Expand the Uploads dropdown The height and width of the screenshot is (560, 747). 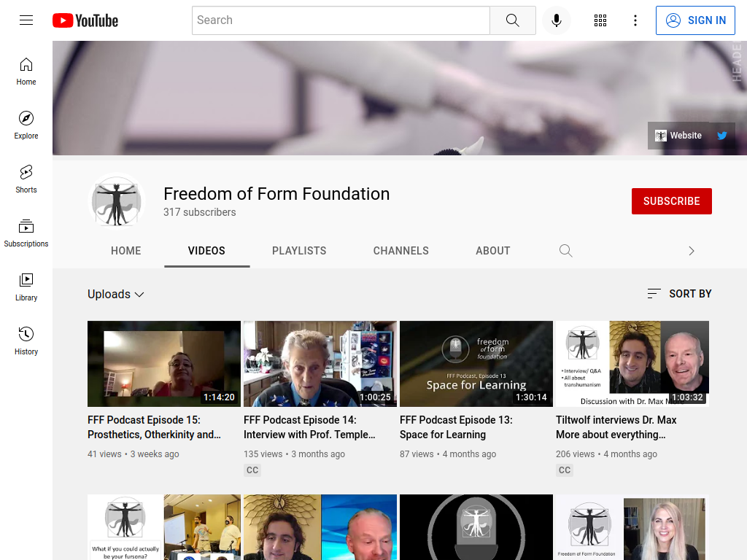pyautogui.click(x=116, y=295)
